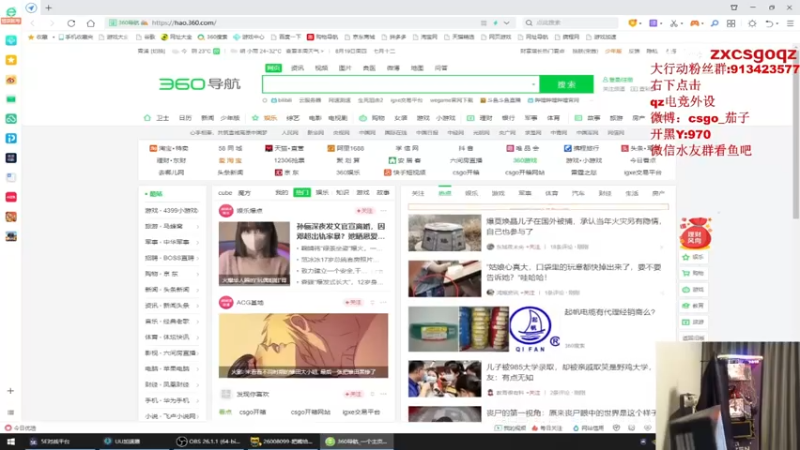The width and height of the screenshot is (800, 450).
Task: Open the red HD sidebar icon
Action: 11,197
